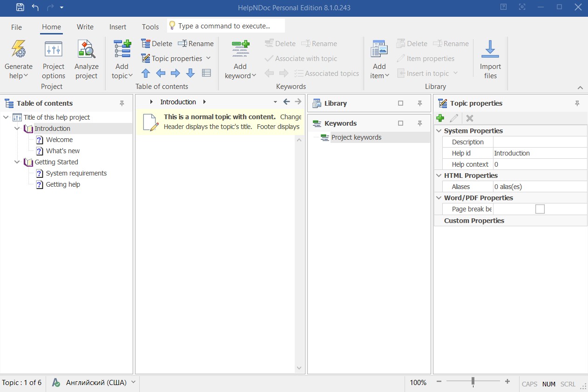Click the Add topic icon
Viewport: 588px width, 392px height.
click(x=122, y=49)
